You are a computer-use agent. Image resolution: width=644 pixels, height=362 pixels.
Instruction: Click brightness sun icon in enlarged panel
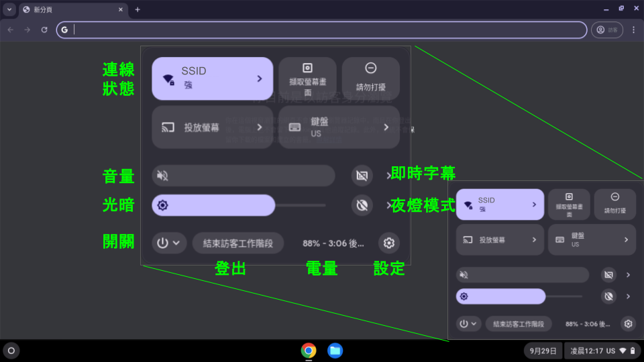click(x=162, y=205)
